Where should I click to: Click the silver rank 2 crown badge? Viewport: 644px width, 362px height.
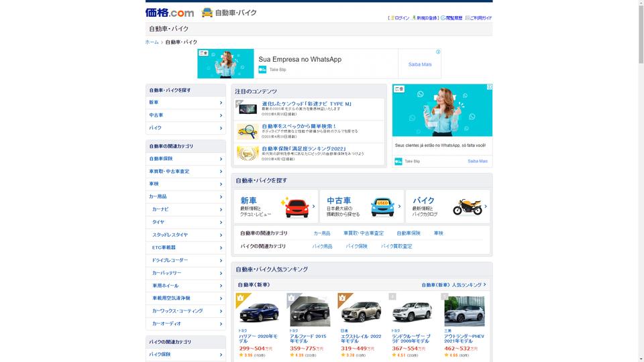click(x=292, y=298)
